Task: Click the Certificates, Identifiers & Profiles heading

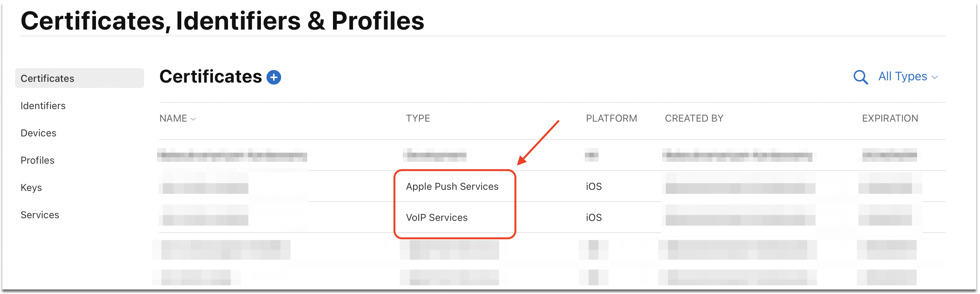Action: [223, 21]
